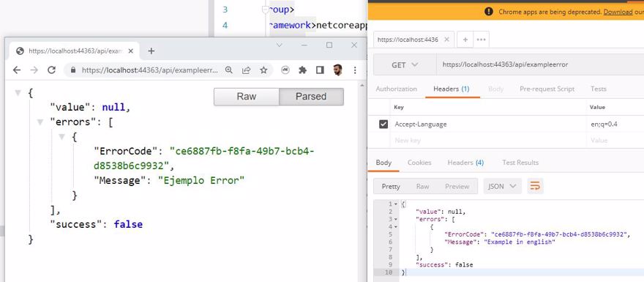The image size is (644, 282).
Task: Add new Postman request tab
Action: [465, 40]
